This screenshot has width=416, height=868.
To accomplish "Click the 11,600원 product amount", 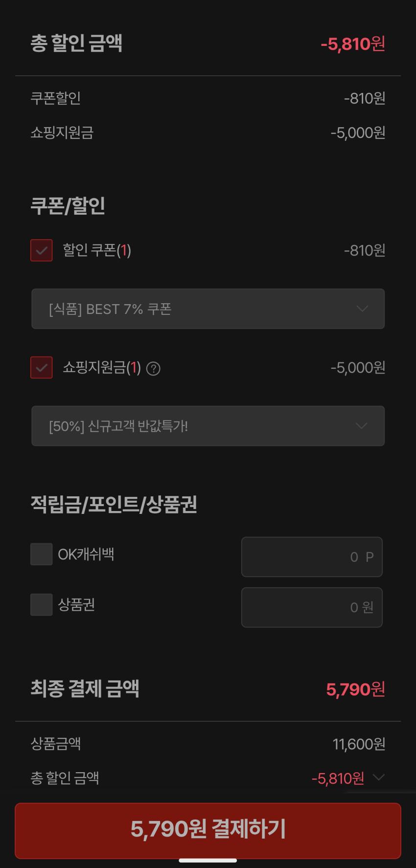I will (x=359, y=744).
